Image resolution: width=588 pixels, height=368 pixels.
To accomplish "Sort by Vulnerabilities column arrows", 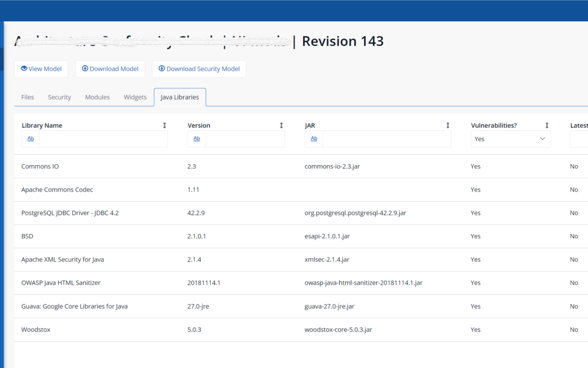I will pyautogui.click(x=547, y=125).
